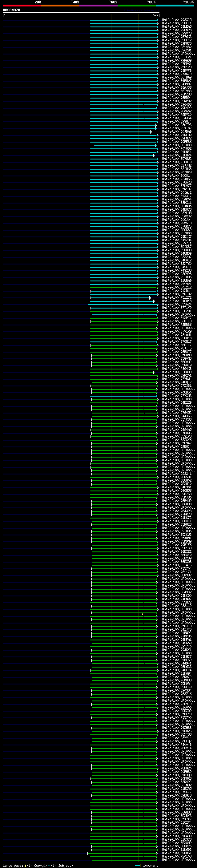Select the query name BB904978
Screen dimensions: 197x868
click(x=11, y=10)
